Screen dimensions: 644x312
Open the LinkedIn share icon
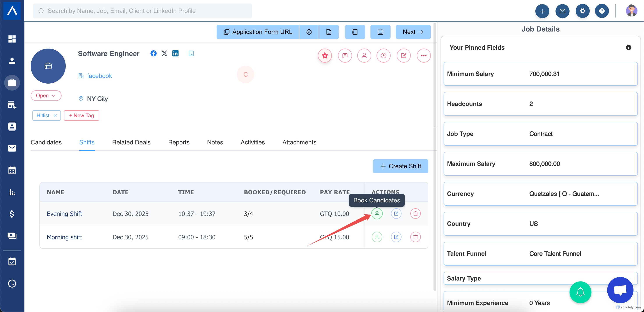pyautogui.click(x=175, y=53)
